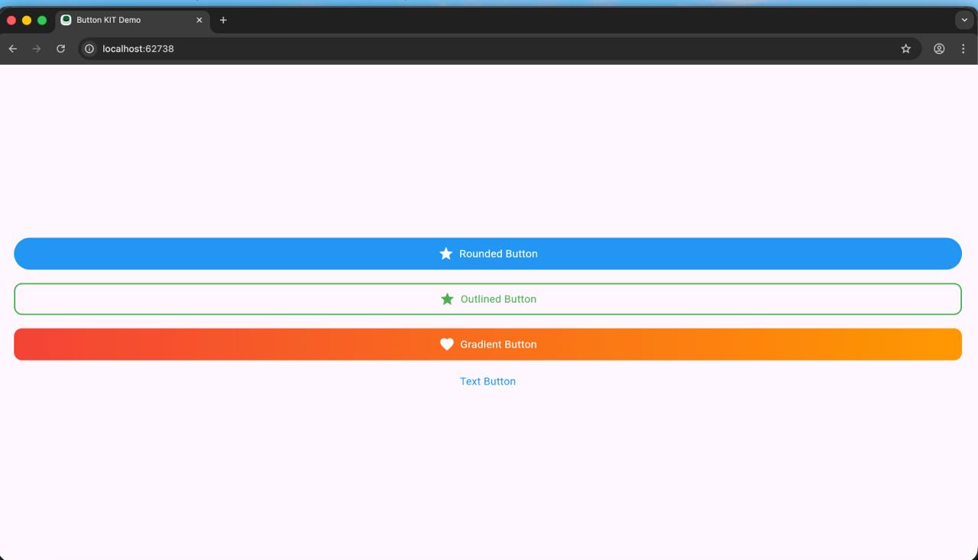Image resolution: width=978 pixels, height=560 pixels.
Task: Select the Button KIT Demo tab
Action: coord(133,20)
